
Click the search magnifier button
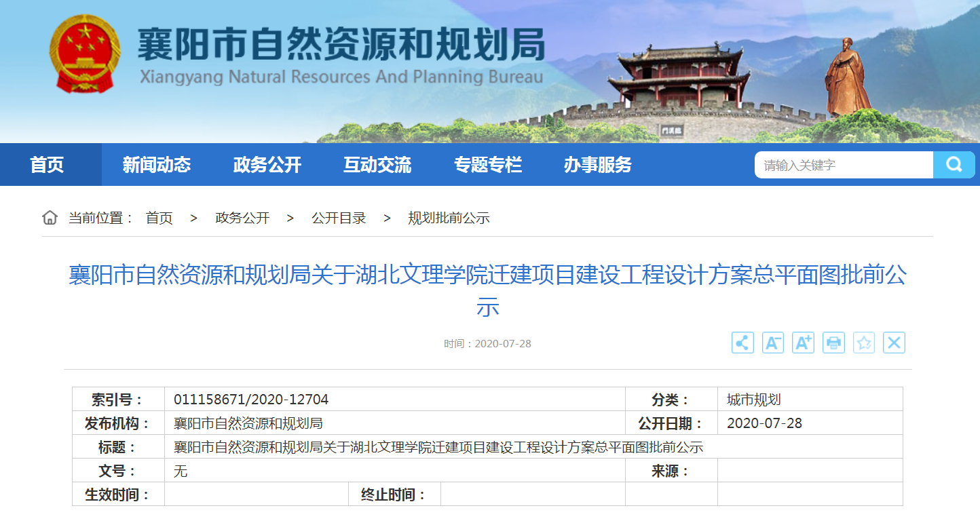click(954, 165)
